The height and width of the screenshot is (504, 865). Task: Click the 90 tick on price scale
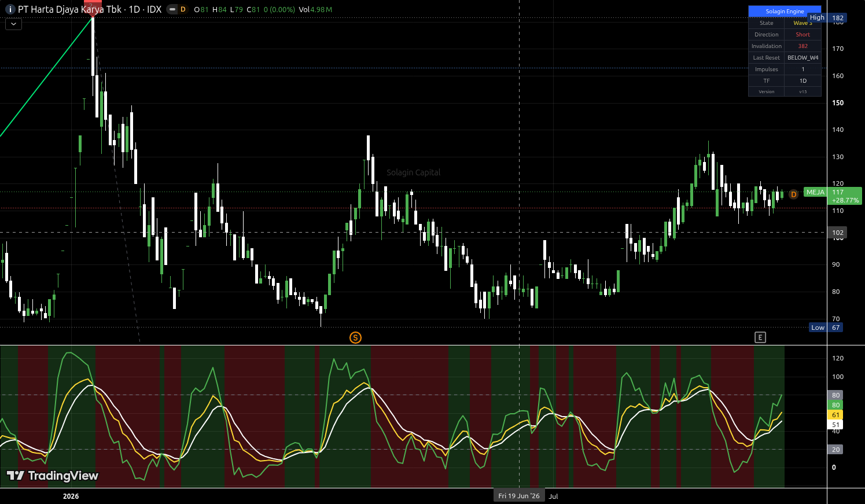tap(836, 264)
